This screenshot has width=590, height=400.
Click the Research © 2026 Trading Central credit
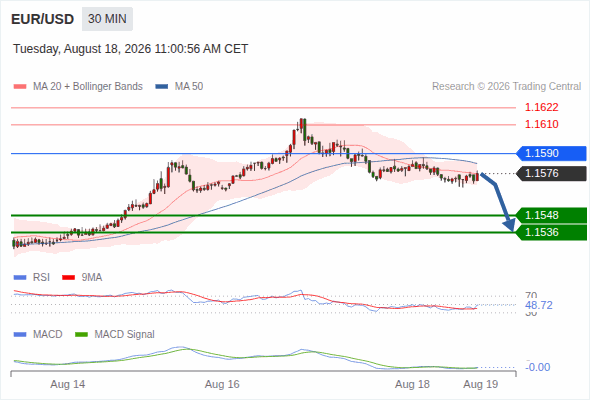click(506, 87)
